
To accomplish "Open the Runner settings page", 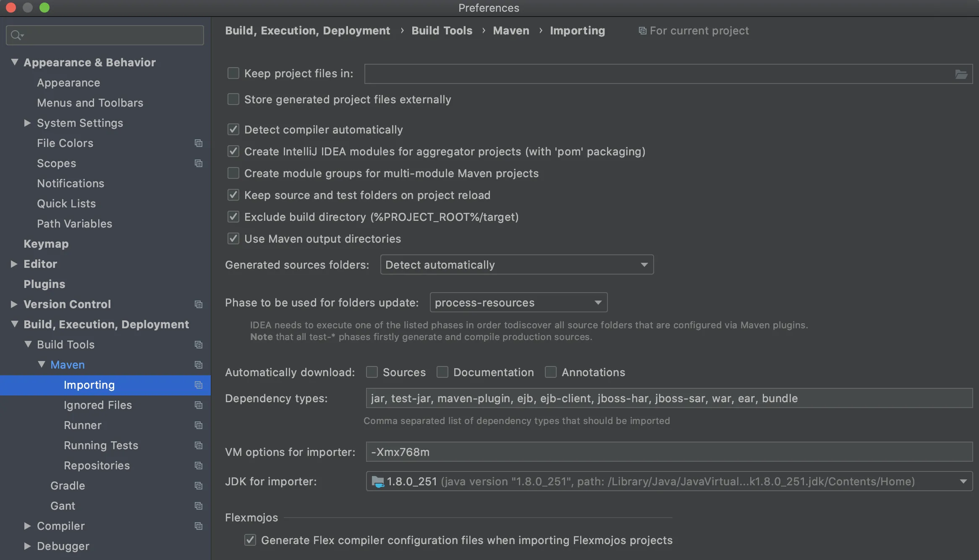I will 83,425.
